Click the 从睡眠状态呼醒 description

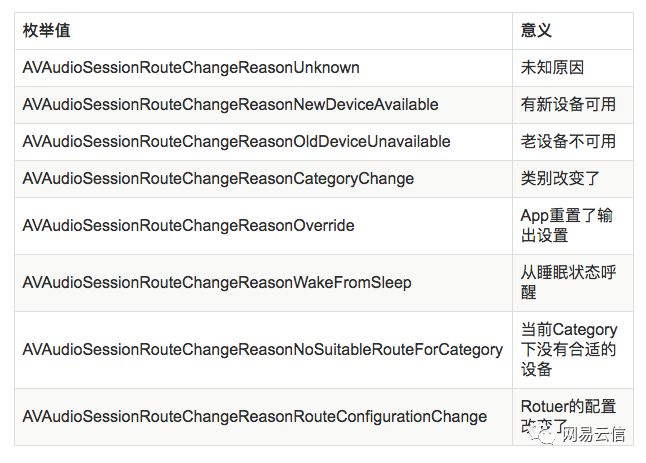point(566,283)
